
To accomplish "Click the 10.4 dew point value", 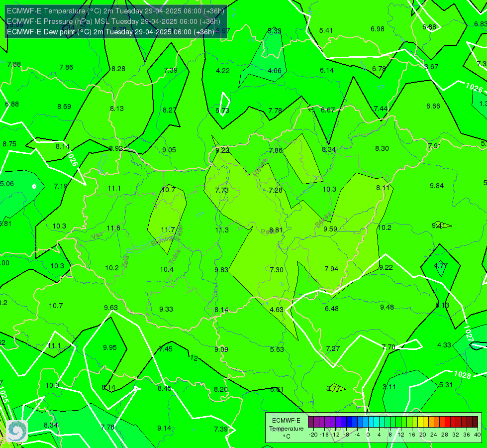I will [x=167, y=269].
